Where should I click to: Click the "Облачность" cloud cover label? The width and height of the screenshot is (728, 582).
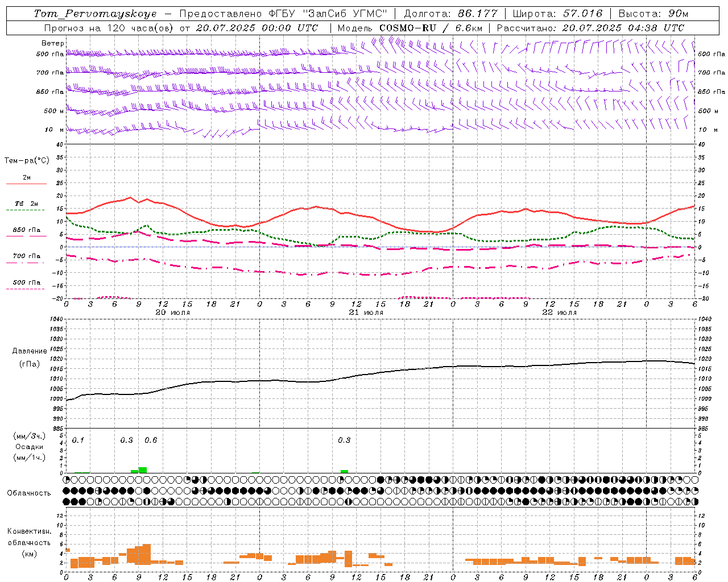[x=29, y=493]
